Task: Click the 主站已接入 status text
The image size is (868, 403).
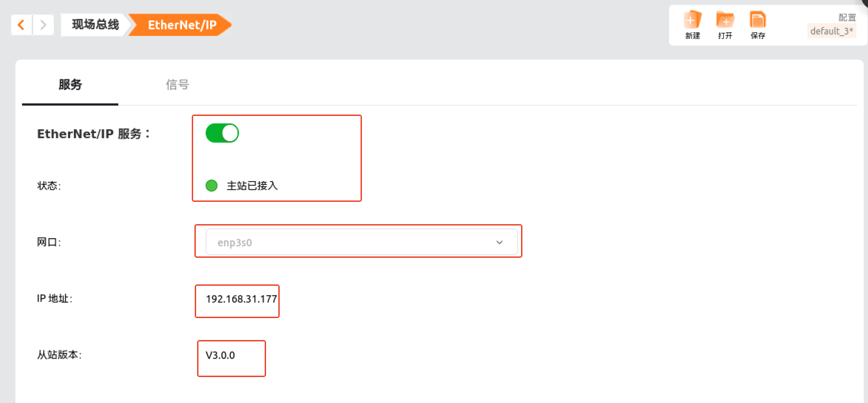Action: click(x=252, y=186)
